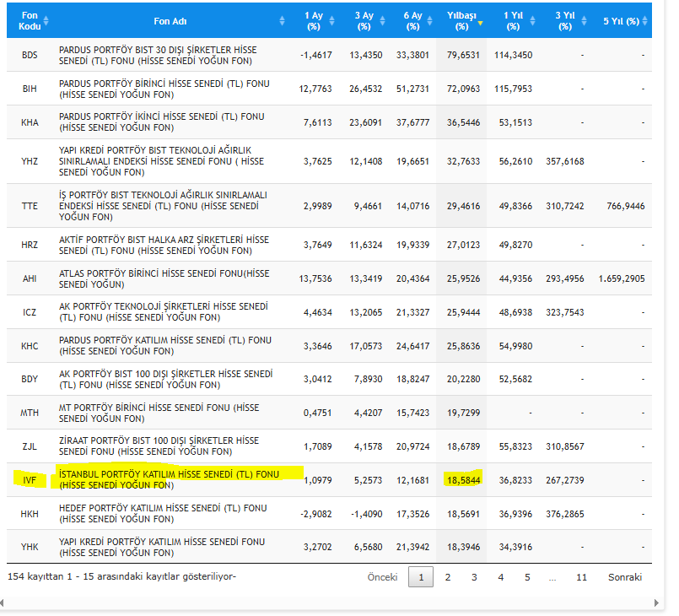
Task: Go to next page with Sonraki
Action: pos(625,577)
